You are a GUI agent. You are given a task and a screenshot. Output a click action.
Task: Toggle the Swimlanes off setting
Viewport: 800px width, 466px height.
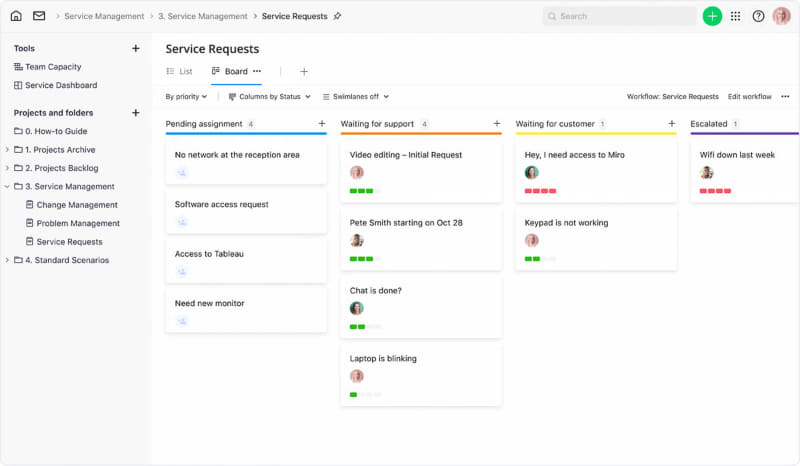pyautogui.click(x=355, y=97)
